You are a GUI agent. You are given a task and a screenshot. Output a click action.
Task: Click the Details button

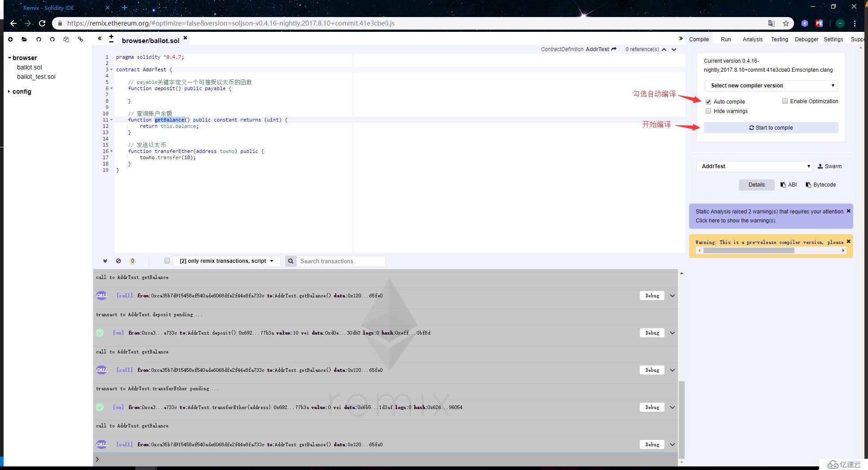coord(757,185)
